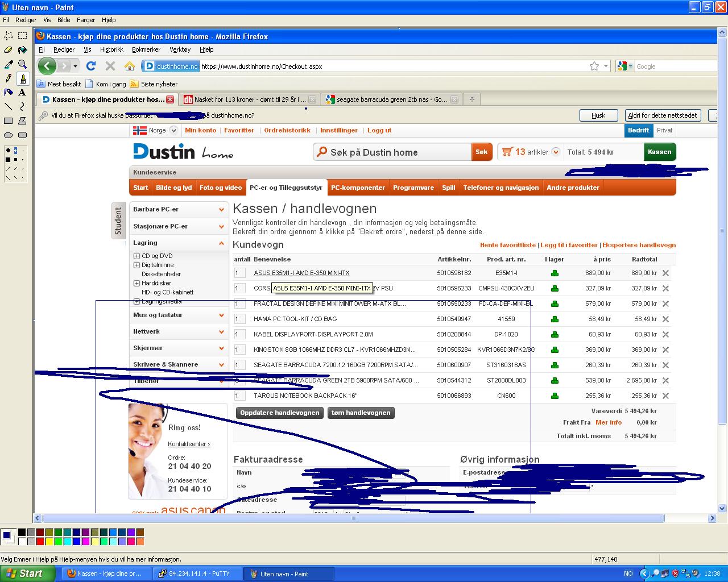Viewport: 728px width, 582px height.
Task: Expand the Skjermer sidebar category
Action: coord(179,348)
